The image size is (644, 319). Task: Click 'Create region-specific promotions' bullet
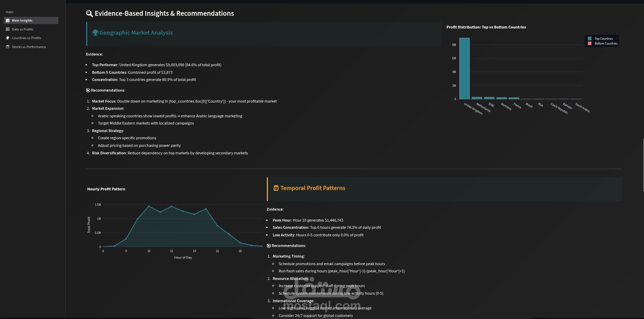tap(127, 138)
